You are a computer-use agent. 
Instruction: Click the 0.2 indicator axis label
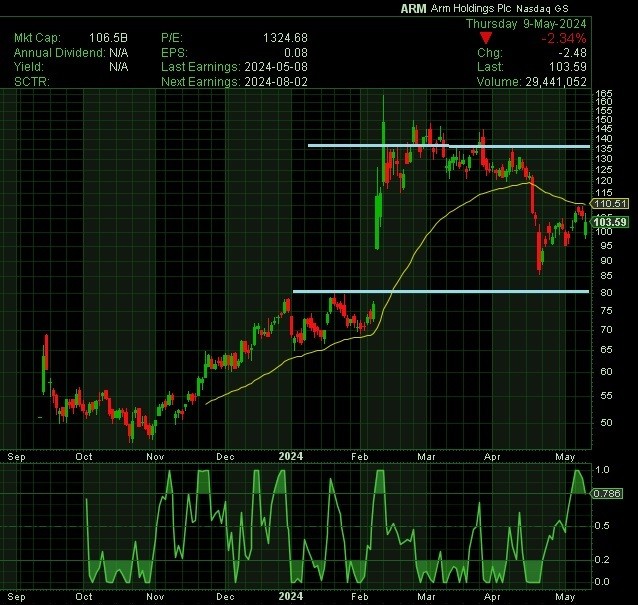click(x=602, y=560)
